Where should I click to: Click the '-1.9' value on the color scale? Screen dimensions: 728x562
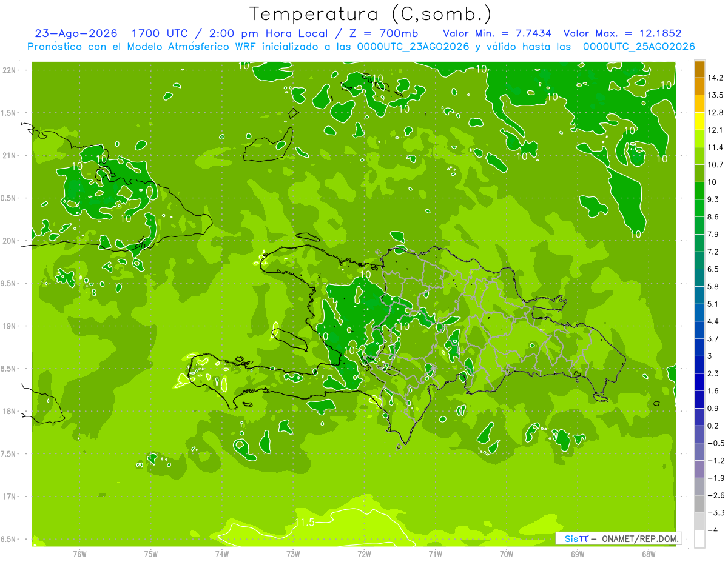[x=715, y=478]
